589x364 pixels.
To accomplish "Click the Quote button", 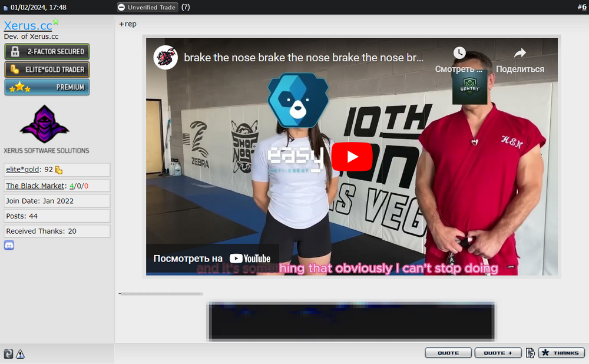I will (448, 353).
